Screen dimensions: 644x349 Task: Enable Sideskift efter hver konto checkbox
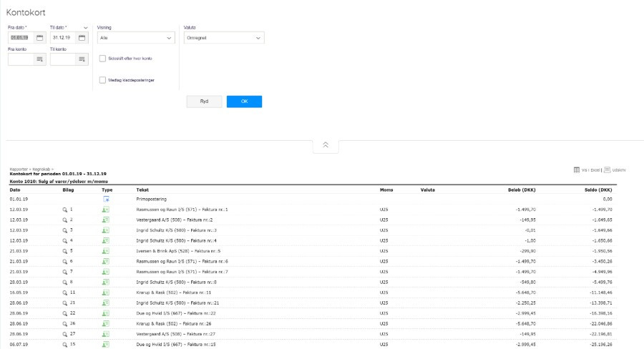(x=103, y=59)
